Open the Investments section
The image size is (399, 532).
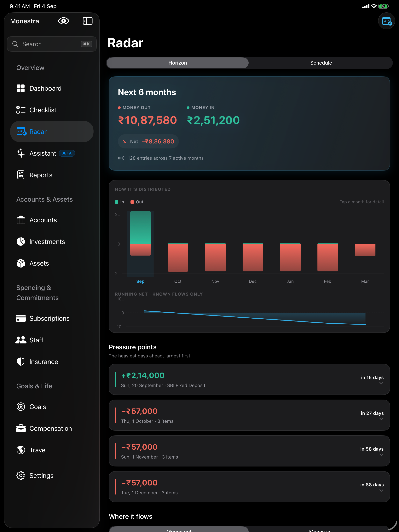coord(52,242)
